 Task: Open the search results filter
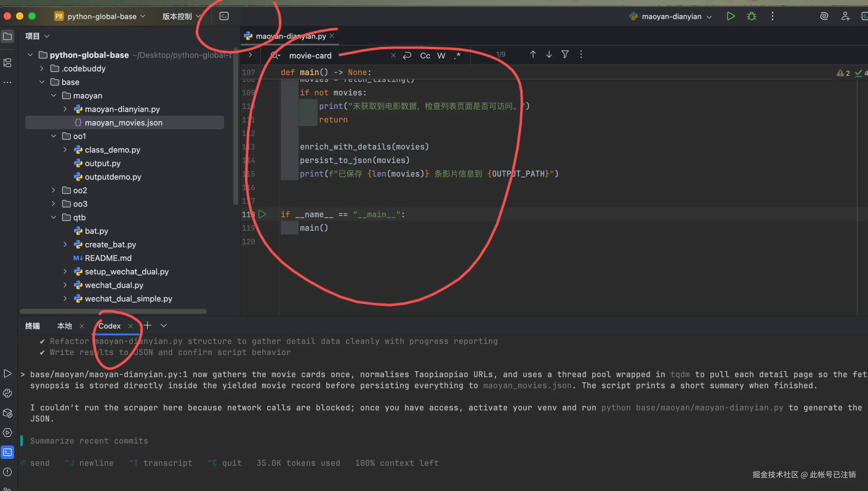click(x=565, y=54)
